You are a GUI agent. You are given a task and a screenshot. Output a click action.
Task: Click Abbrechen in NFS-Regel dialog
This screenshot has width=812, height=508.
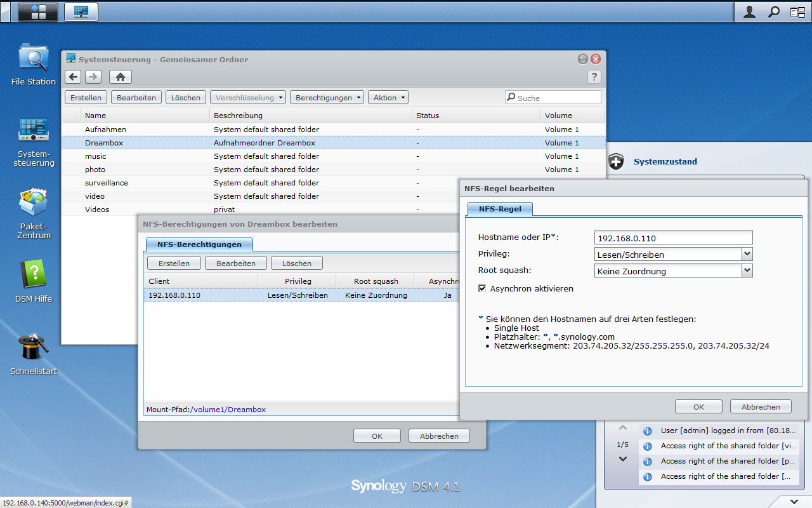tap(760, 407)
